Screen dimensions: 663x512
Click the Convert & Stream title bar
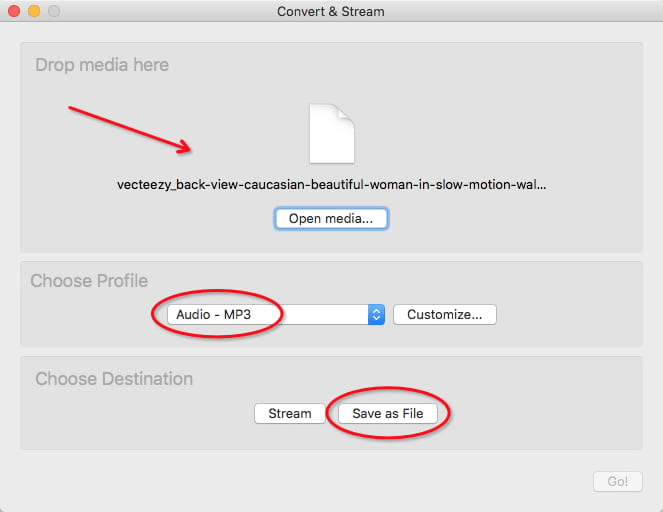(x=331, y=11)
